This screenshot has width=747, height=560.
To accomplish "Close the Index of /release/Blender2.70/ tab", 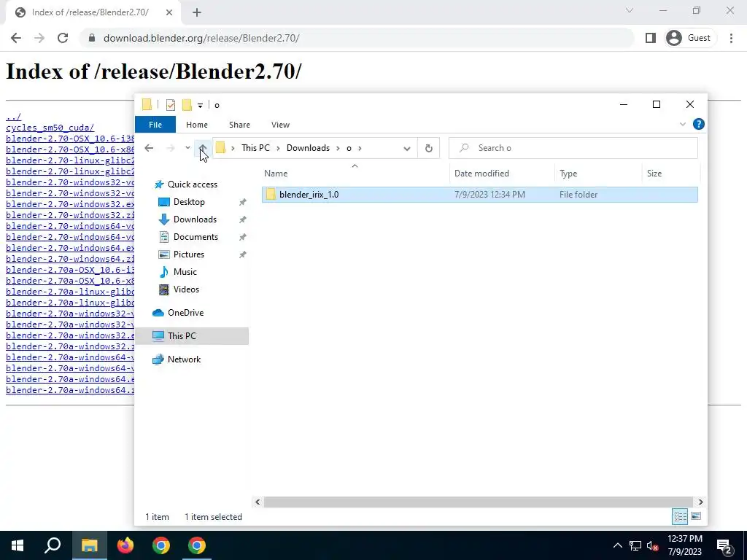I will point(169,12).
